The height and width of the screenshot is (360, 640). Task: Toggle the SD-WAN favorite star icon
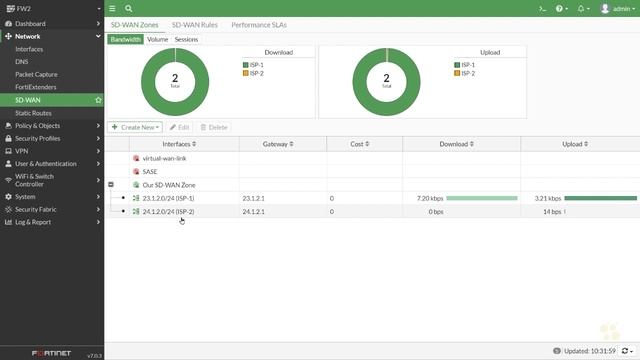pos(98,100)
